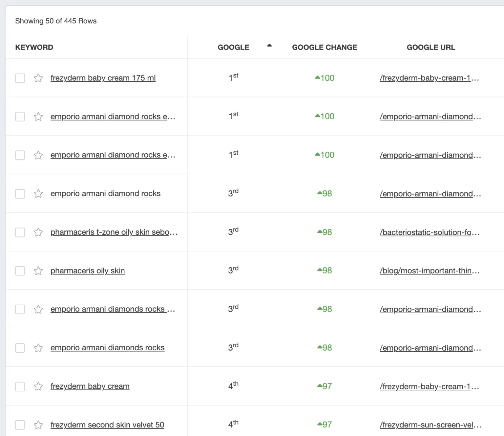Sort by the GOOGLE URL column header

pyautogui.click(x=431, y=47)
